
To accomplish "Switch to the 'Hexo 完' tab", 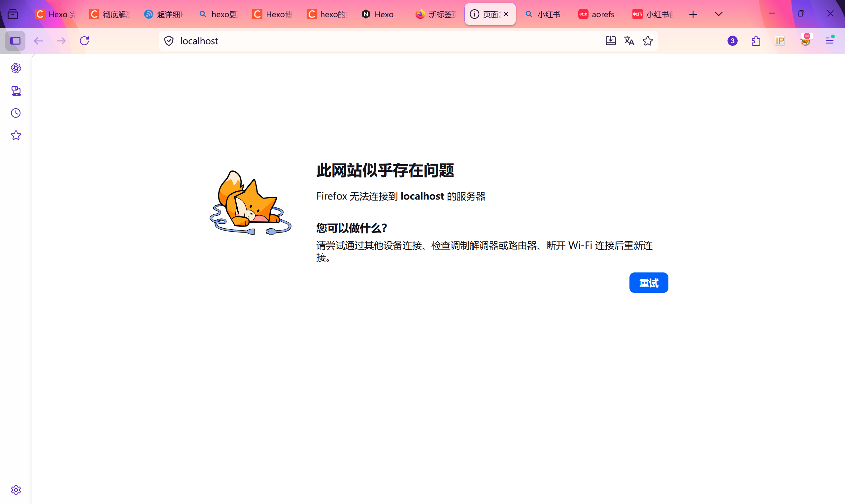I will click(x=56, y=14).
